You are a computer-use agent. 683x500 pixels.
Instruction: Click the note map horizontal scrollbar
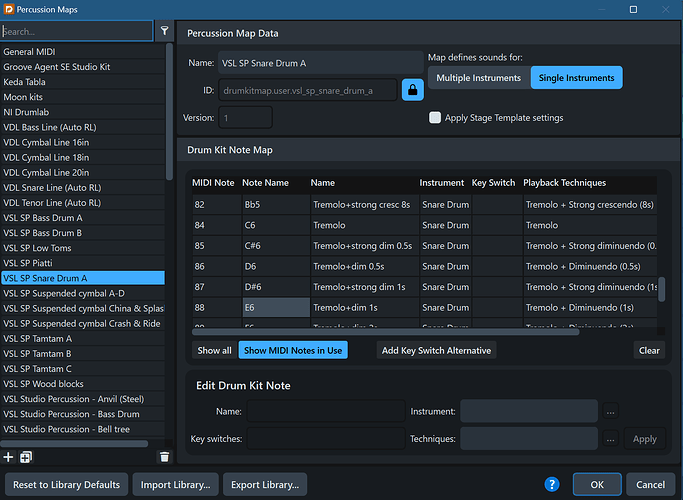pyautogui.click(x=385, y=331)
